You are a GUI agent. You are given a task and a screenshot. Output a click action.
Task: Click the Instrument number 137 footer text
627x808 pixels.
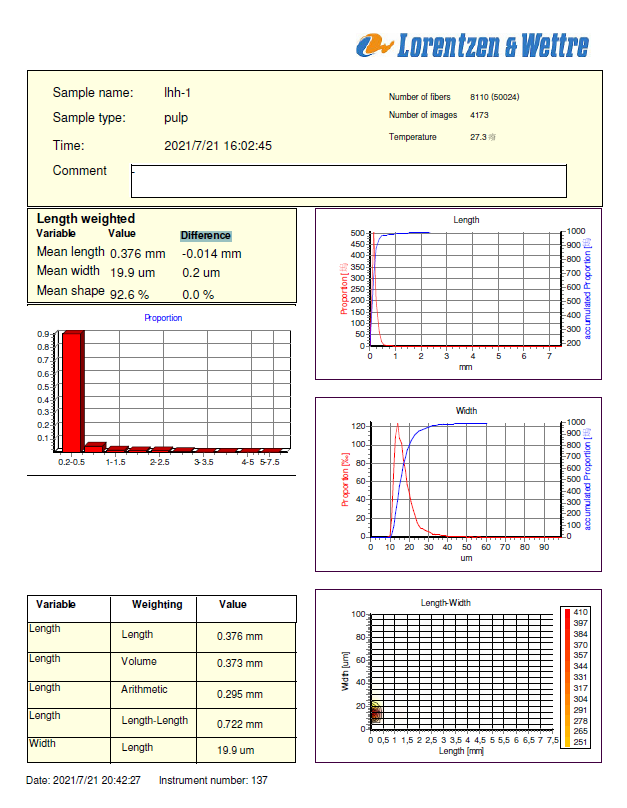pyautogui.click(x=213, y=780)
